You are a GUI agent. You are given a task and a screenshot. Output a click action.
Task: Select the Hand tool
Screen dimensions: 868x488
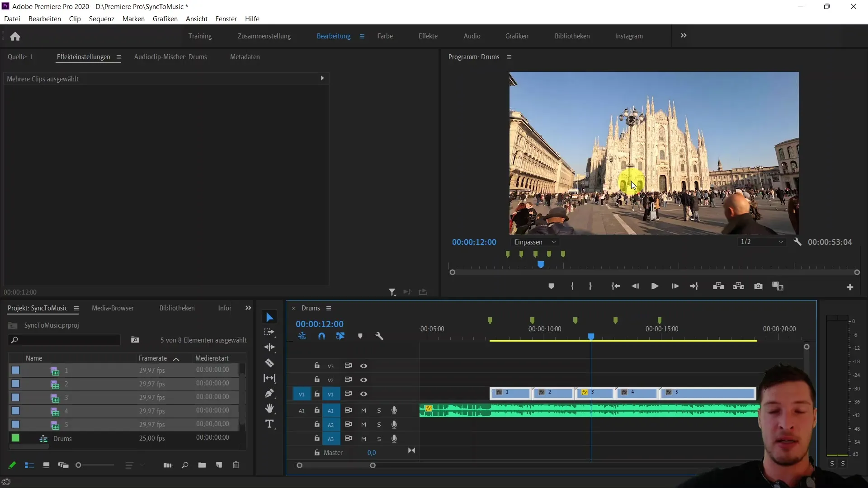269,408
